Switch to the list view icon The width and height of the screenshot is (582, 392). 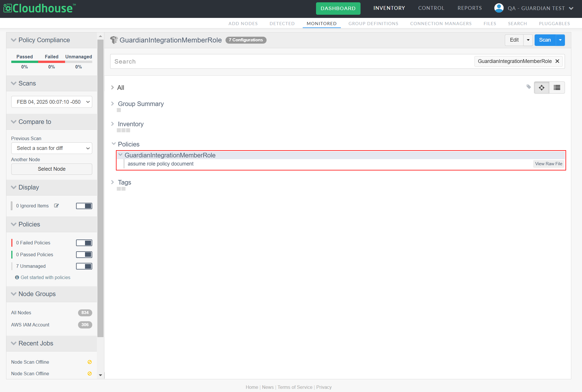tap(557, 88)
